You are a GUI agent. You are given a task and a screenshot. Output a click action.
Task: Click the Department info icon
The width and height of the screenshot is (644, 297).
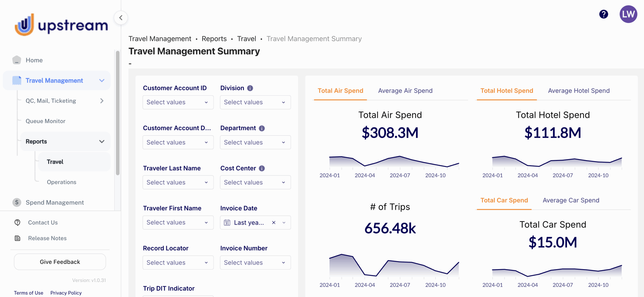(x=262, y=128)
